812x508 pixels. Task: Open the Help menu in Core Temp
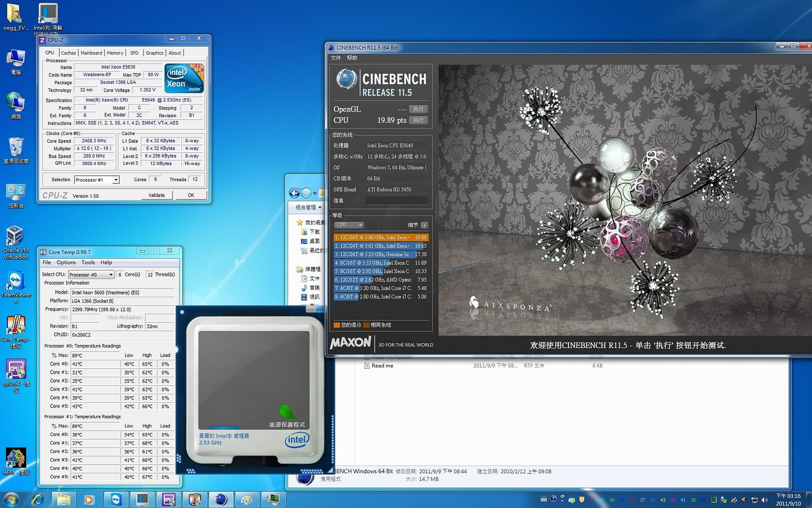point(106,262)
